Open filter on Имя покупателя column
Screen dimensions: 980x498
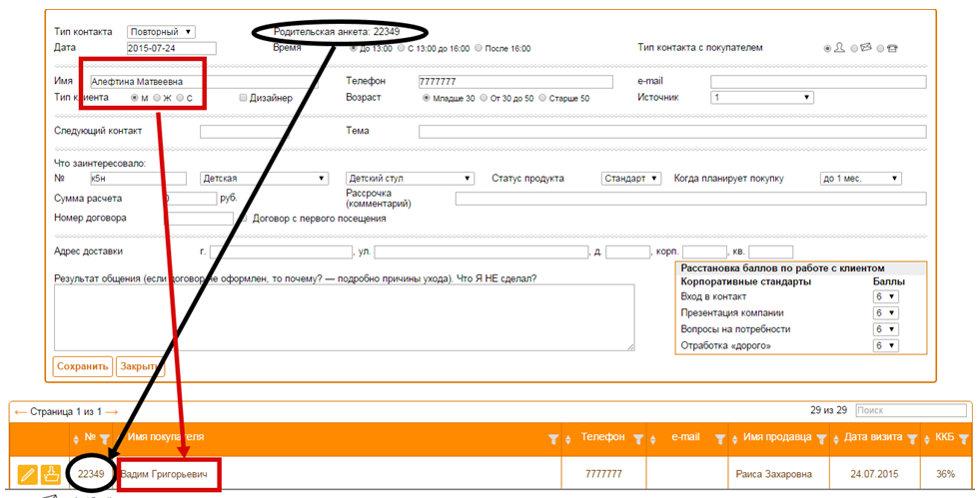click(x=553, y=439)
